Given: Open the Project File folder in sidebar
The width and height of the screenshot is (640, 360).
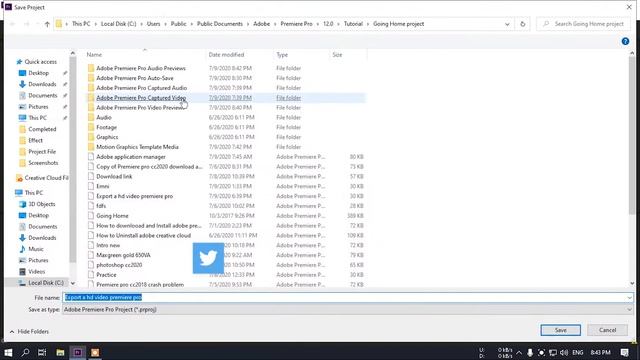Looking at the screenshot, I should 42,151.
